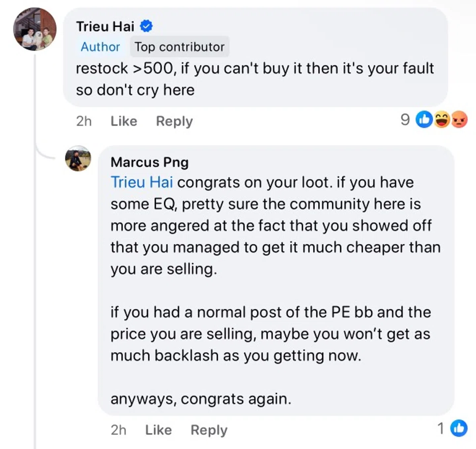Click the Top contributor badge
Screen dimensions: 476x449
point(180,47)
